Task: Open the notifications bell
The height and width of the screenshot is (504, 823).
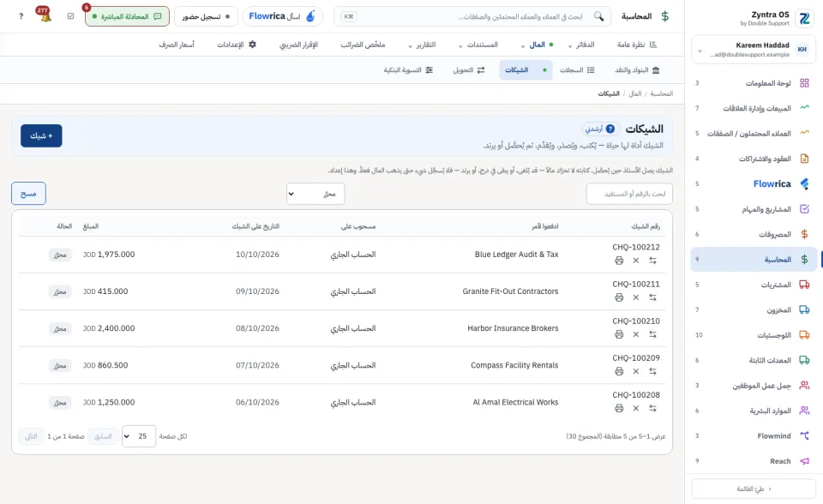Action: pos(45,16)
